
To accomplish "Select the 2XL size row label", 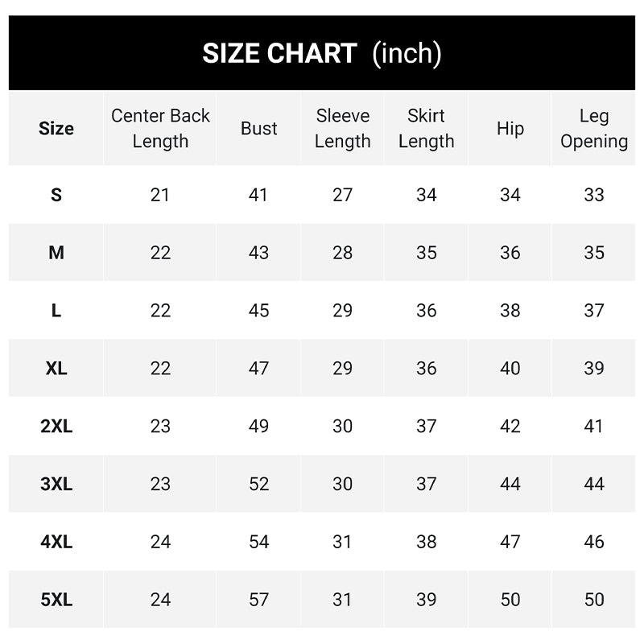I will tap(56, 427).
